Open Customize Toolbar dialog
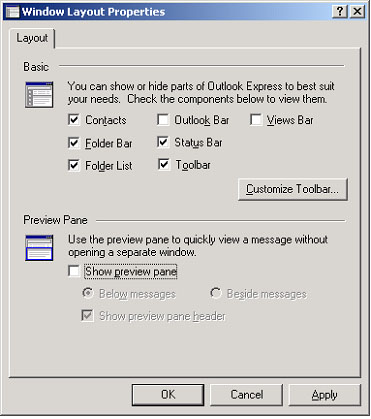Image resolution: width=371 pixels, height=419 pixels. [x=293, y=189]
